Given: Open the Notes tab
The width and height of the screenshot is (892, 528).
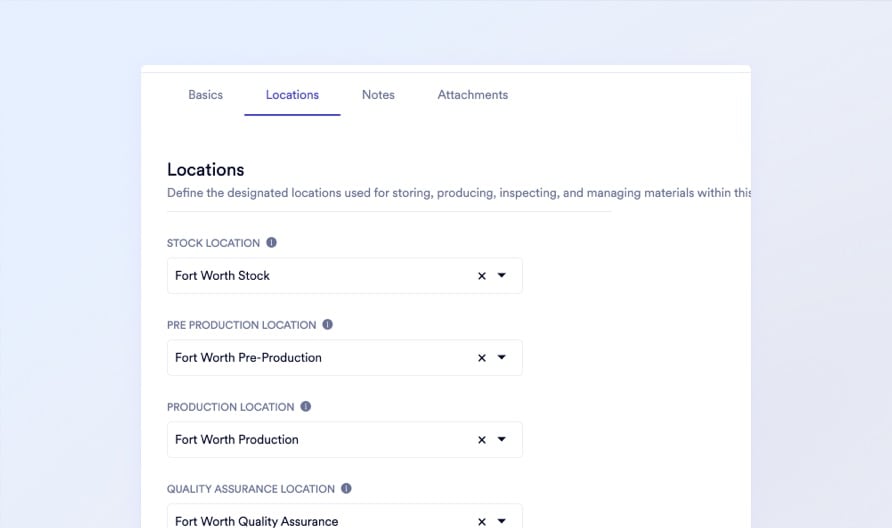Looking at the screenshot, I should point(378,95).
